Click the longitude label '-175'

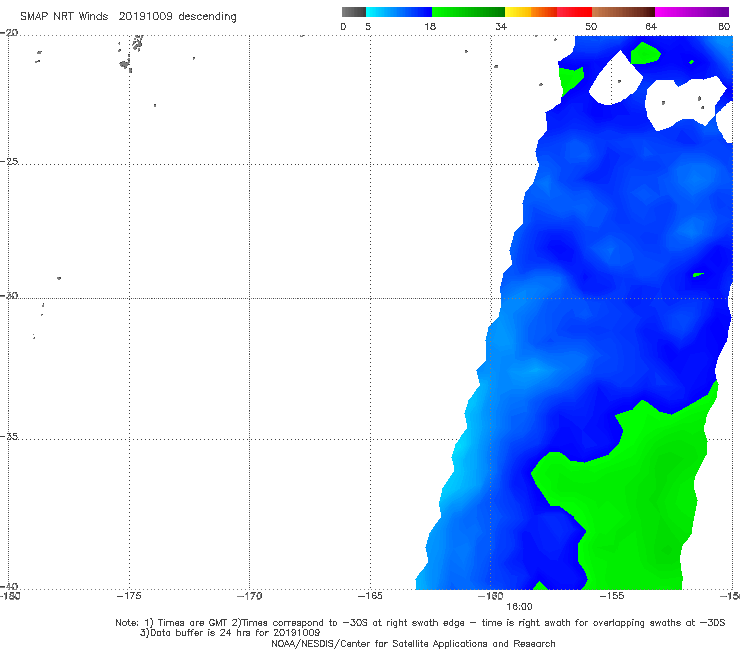pos(129,596)
